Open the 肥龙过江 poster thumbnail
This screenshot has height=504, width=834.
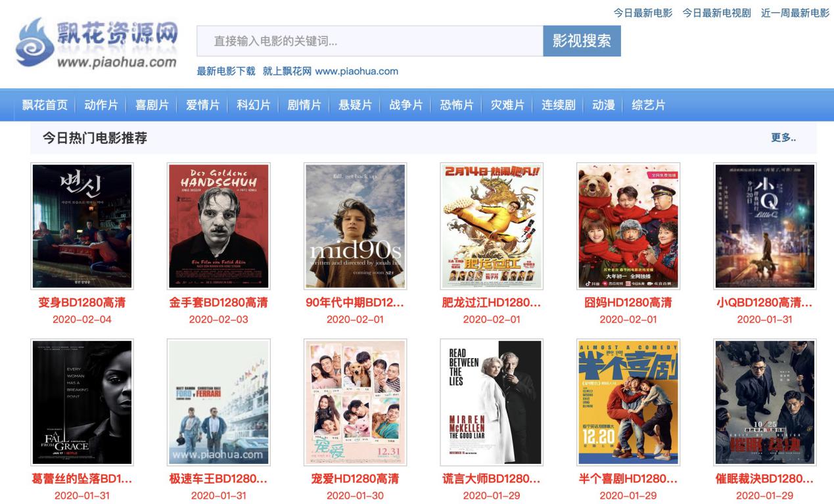pos(492,226)
